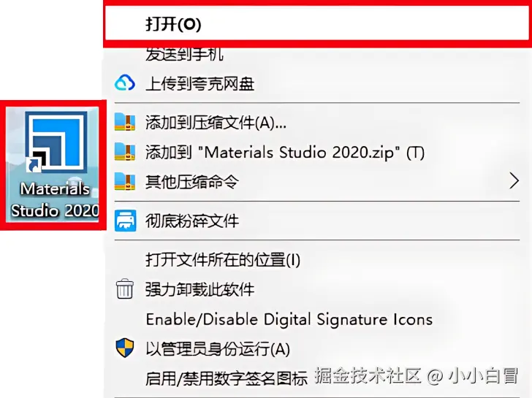Click the admin shield icon

125,348
